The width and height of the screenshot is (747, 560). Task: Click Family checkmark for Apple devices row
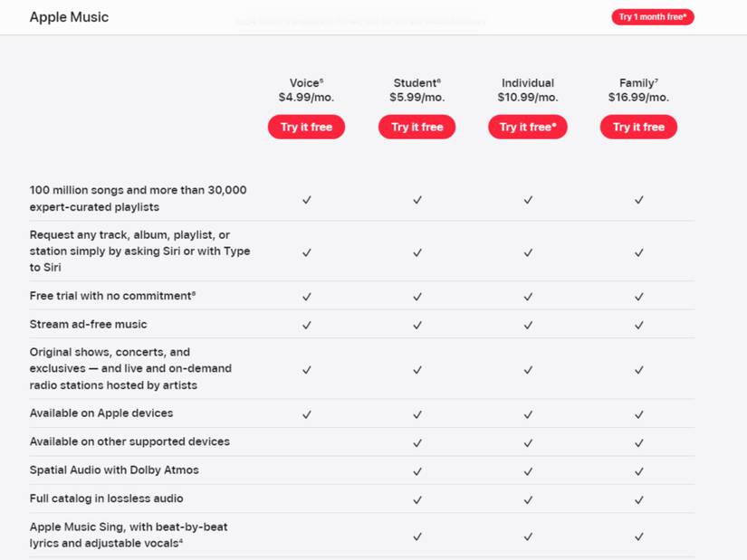[639, 414]
